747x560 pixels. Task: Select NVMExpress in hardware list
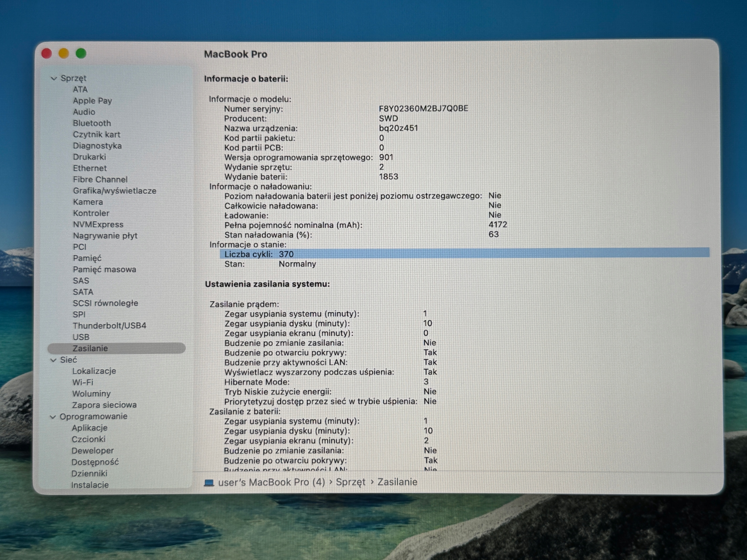coord(98,225)
